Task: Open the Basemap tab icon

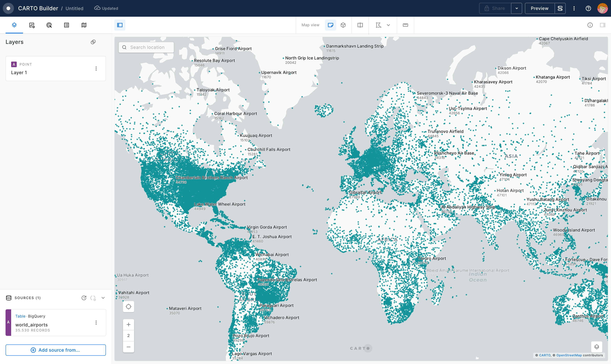Action: (84, 25)
